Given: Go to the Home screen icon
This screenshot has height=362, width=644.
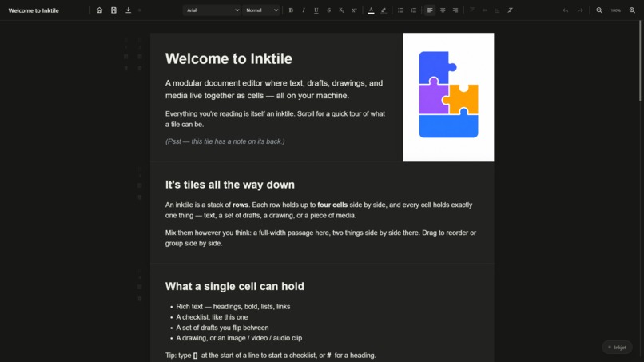Looking at the screenshot, I should [99, 10].
